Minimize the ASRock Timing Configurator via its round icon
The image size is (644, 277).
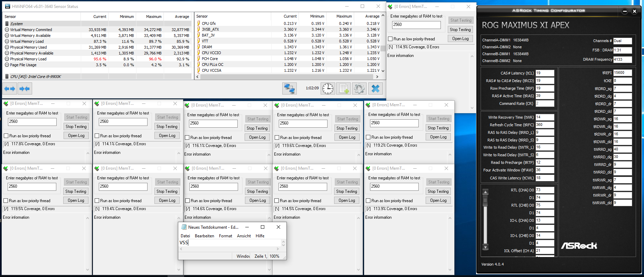coord(625,11)
